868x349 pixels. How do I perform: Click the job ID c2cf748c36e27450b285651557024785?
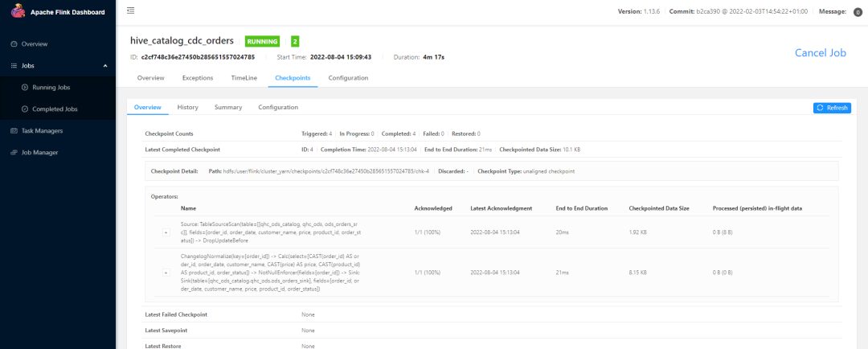coord(198,57)
